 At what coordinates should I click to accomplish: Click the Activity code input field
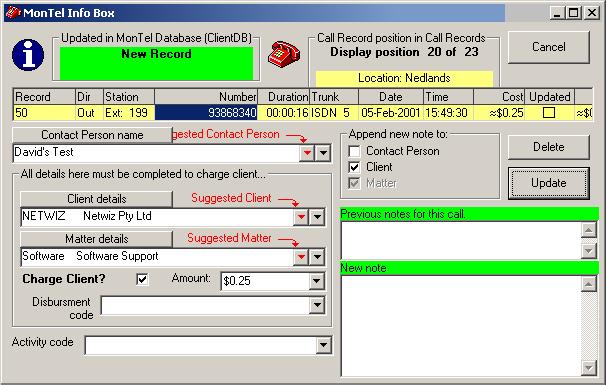200,345
